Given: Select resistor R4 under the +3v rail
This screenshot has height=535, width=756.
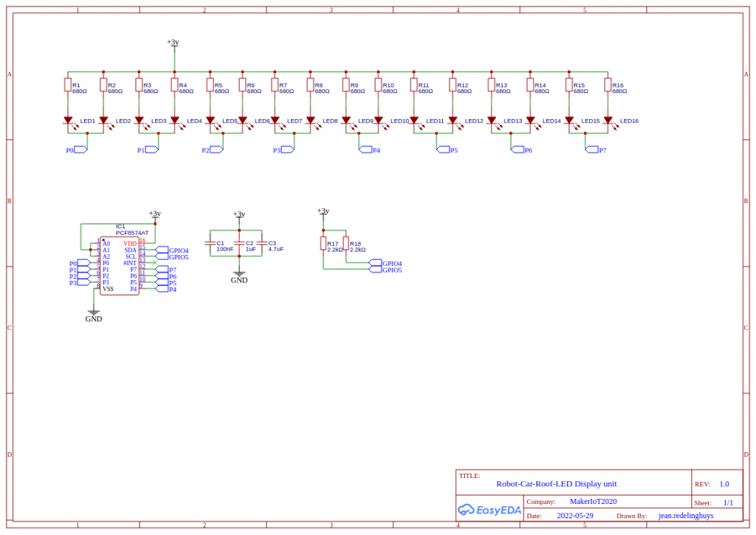Looking at the screenshot, I should 174,85.
